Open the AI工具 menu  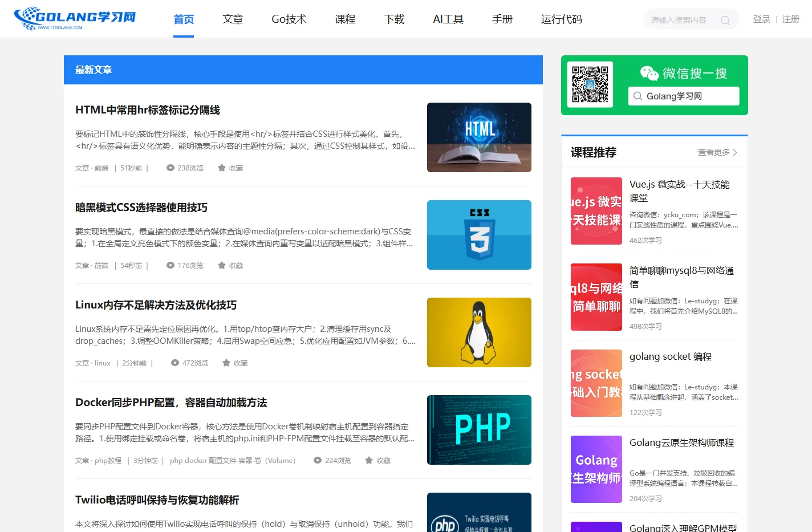click(448, 19)
